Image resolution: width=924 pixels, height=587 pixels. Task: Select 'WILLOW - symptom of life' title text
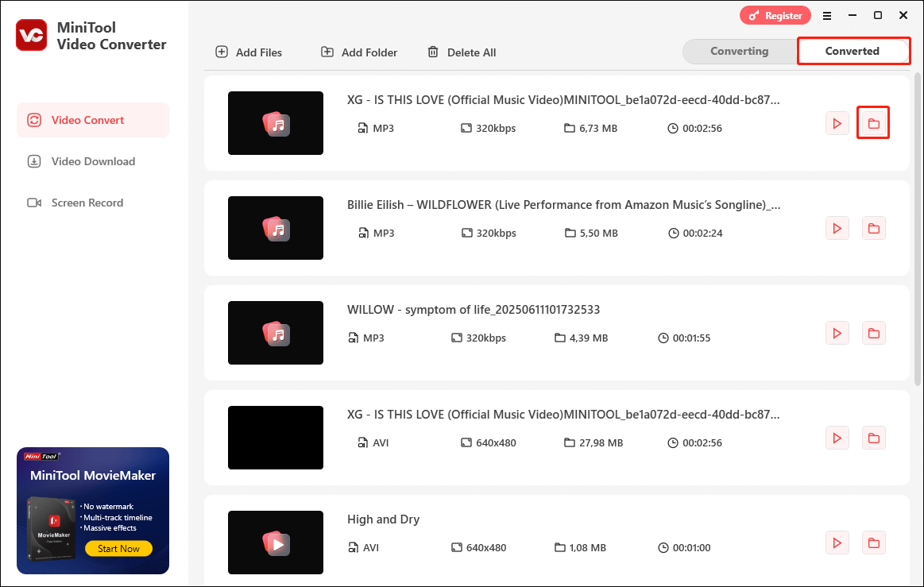pyautogui.click(x=474, y=310)
